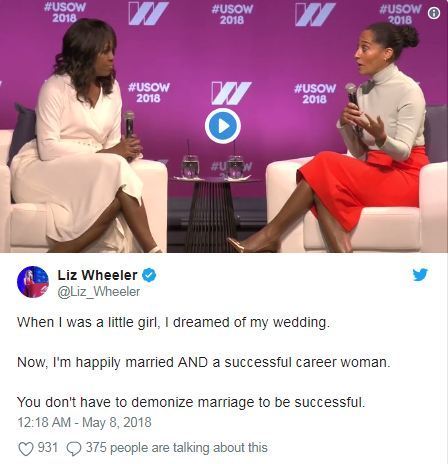Like the tweet with heart icon
The width and height of the screenshot is (448, 464).
tap(26, 448)
